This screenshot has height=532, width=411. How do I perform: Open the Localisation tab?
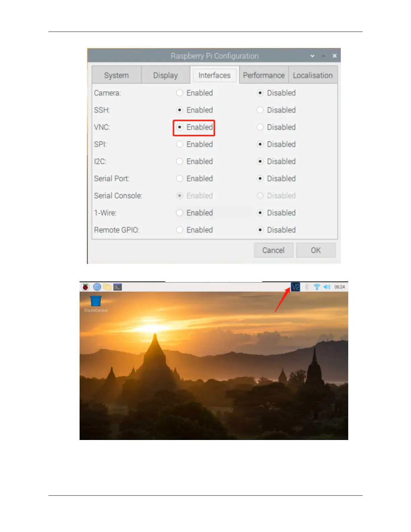[x=313, y=75]
